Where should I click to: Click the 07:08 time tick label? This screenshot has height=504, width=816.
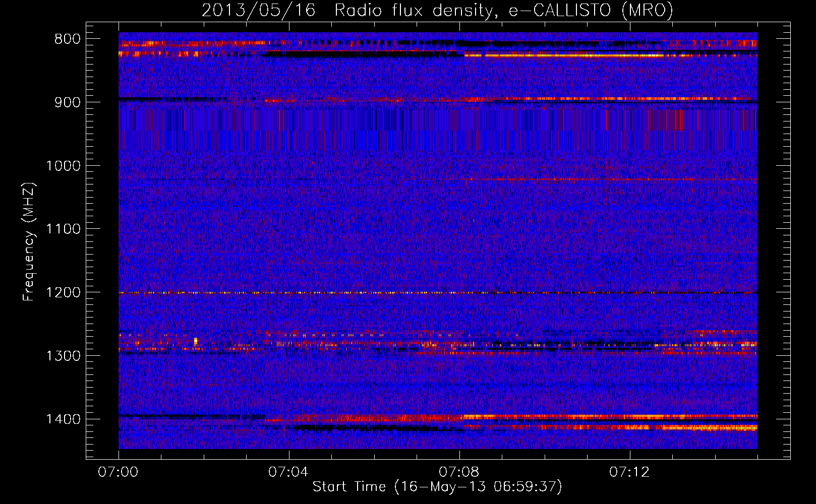coord(459,472)
